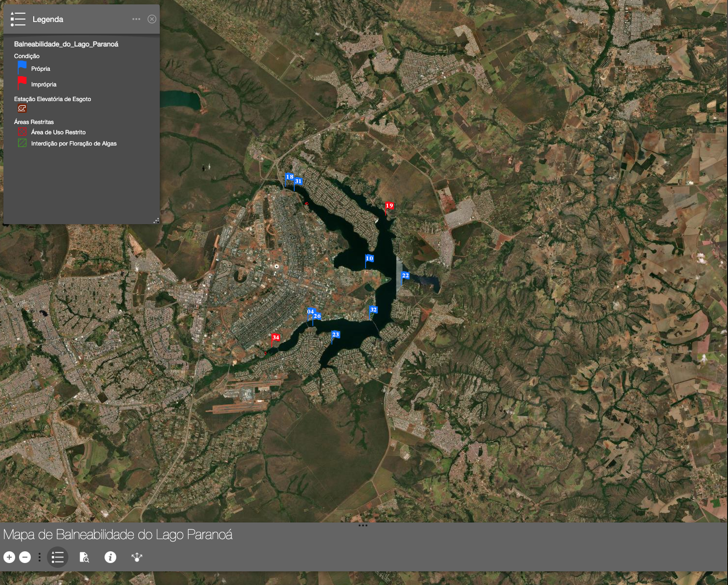Select blue flag marker 18

click(289, 177)
